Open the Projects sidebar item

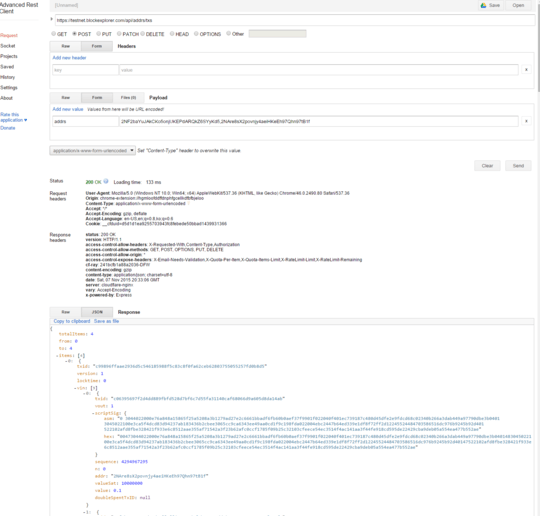(9, 56)
